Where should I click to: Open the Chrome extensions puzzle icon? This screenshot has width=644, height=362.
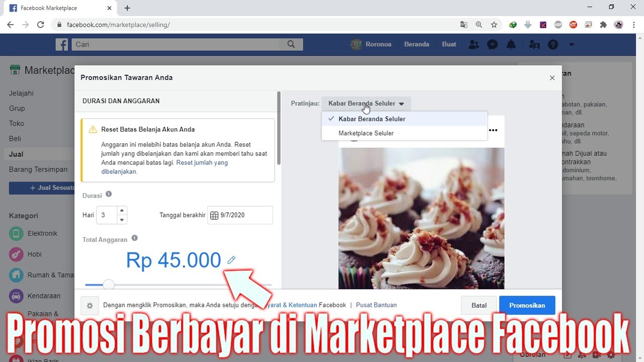click(604, 25)
